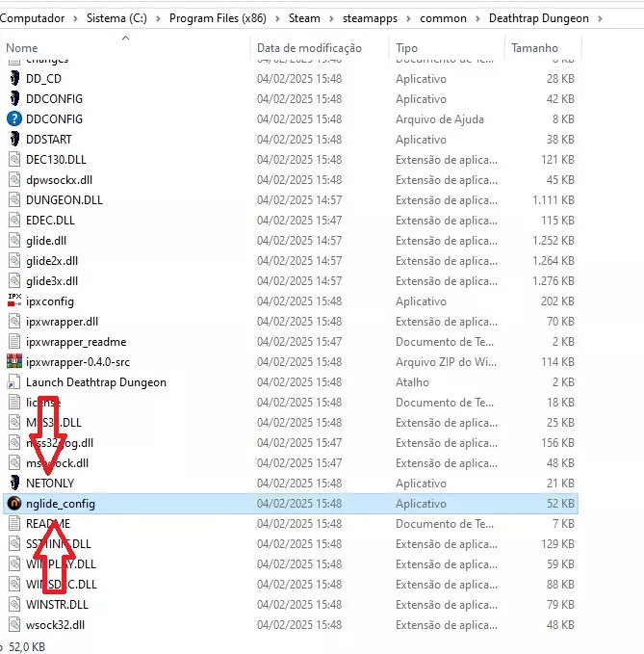
Task: Select the Launch Deathtrap Dungeon shortcut icon
Action: [x=14, y=382]
